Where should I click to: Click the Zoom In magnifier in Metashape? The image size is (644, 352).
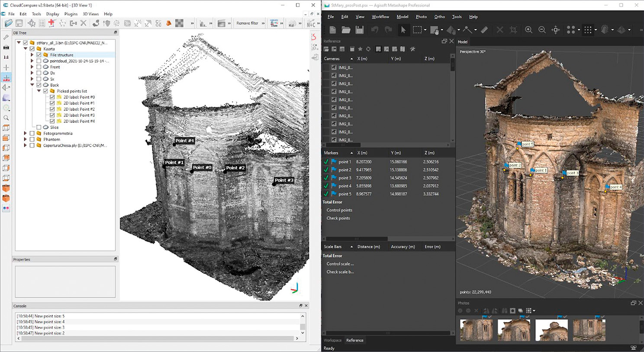pos(528,30)
